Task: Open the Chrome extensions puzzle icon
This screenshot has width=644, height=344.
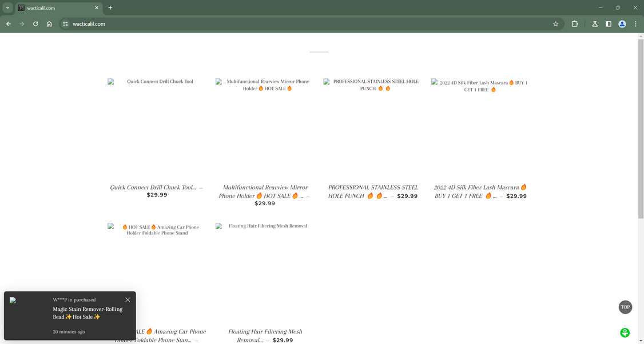Action: click(x=574, y=24)
